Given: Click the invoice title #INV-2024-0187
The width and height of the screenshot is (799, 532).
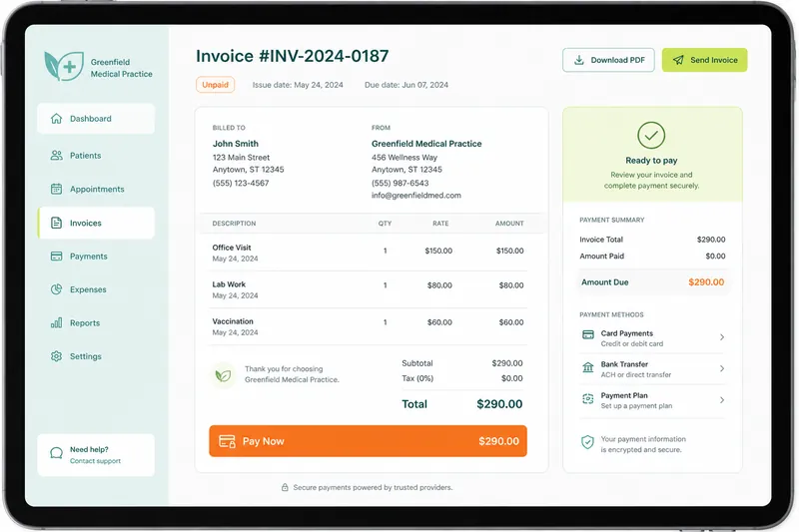Looking at the screenshot, I should tap(293, 56).
